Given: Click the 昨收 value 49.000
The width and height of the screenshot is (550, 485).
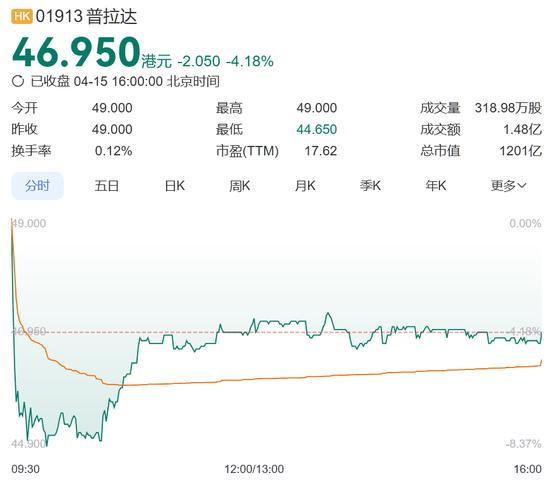Looking at the screenshot, I should tap(112, 129).
